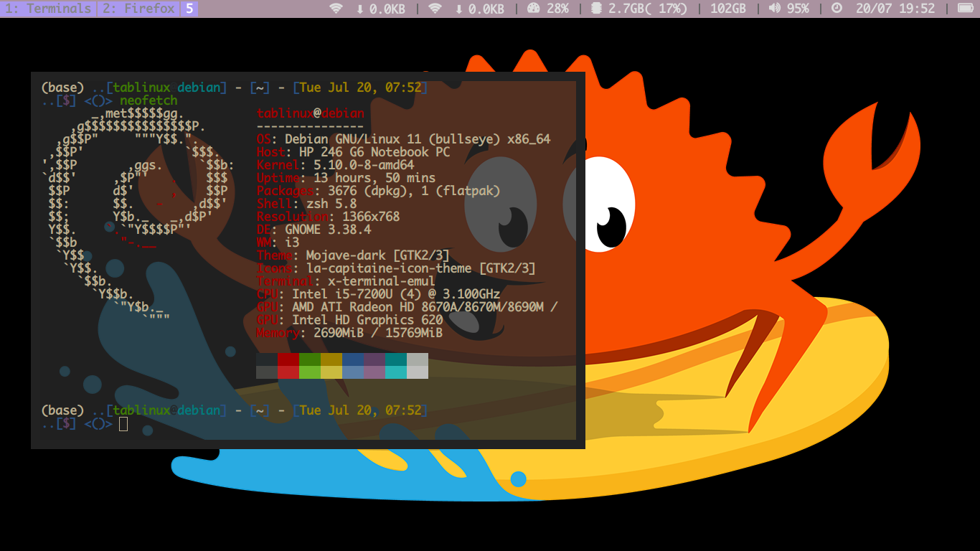Viewport: 980px width, 551px height.
Task: Click the memory chip icon beside 2.7GB
Action: pyautogui.click(x=596, y=9)
